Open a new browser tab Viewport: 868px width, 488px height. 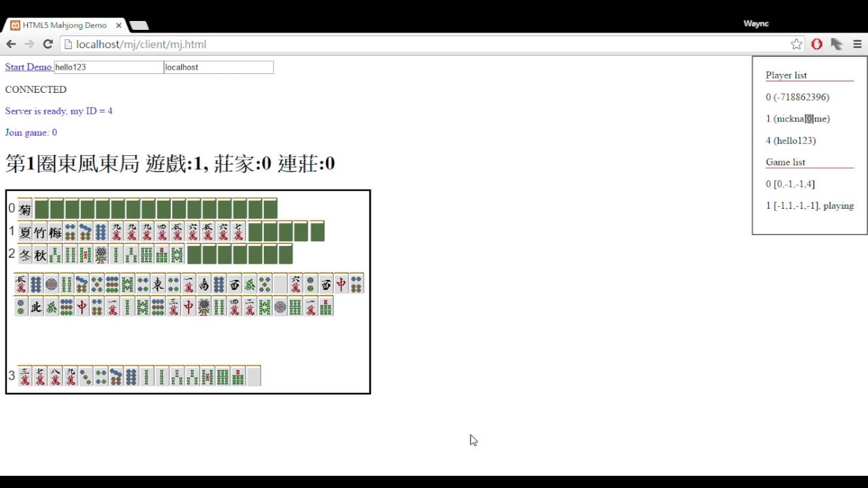click(x=139, y=26)
